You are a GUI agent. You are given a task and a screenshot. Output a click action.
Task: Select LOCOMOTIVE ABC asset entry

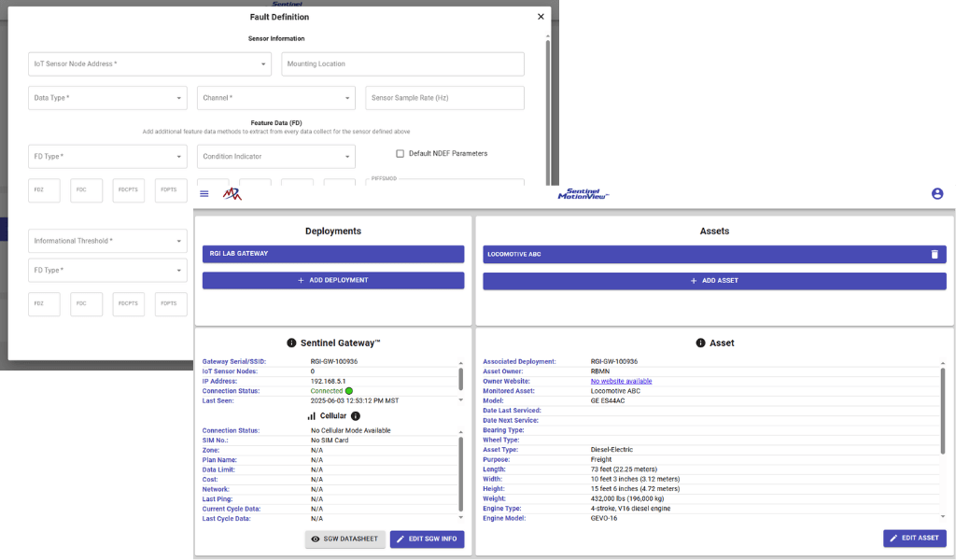(700, 254)
